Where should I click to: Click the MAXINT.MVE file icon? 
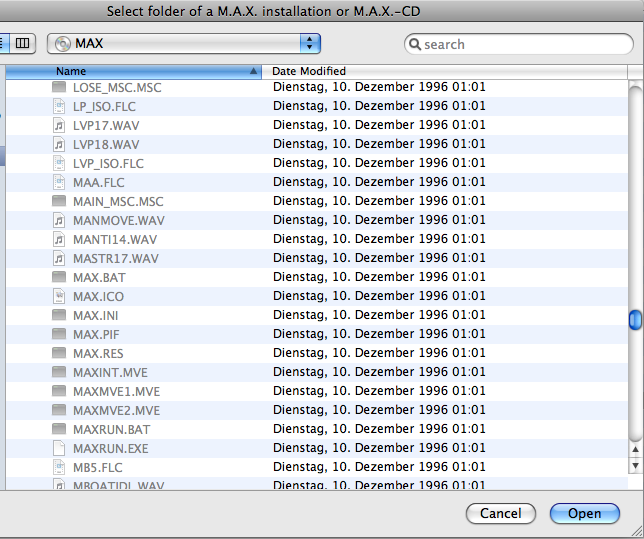coord(59,372)
